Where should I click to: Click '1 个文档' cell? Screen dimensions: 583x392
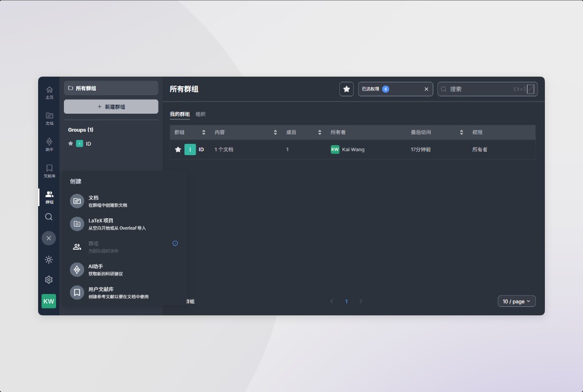click(224, 150)
